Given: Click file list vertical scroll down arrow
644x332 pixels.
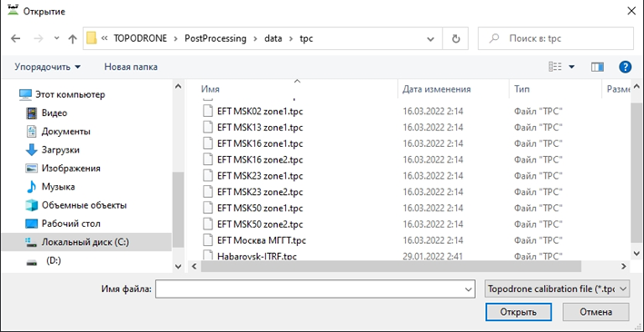Looking at the screenshot, I should pyautogui.click(x=636, y=253).
